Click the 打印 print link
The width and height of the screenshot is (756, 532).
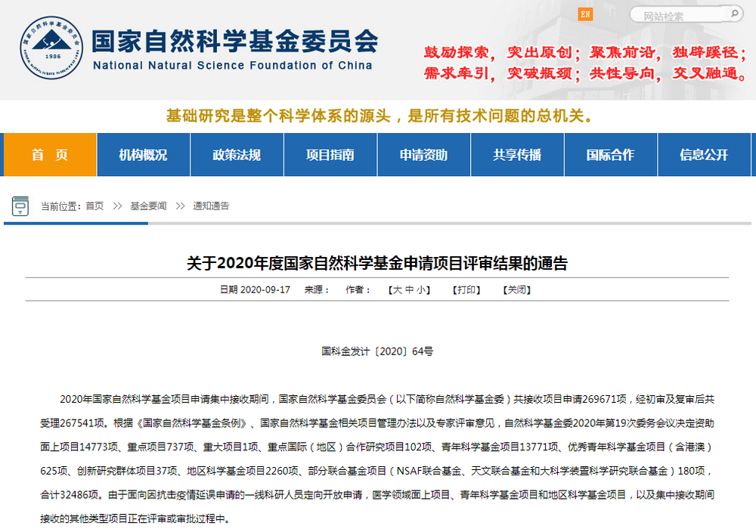(466, 289)
